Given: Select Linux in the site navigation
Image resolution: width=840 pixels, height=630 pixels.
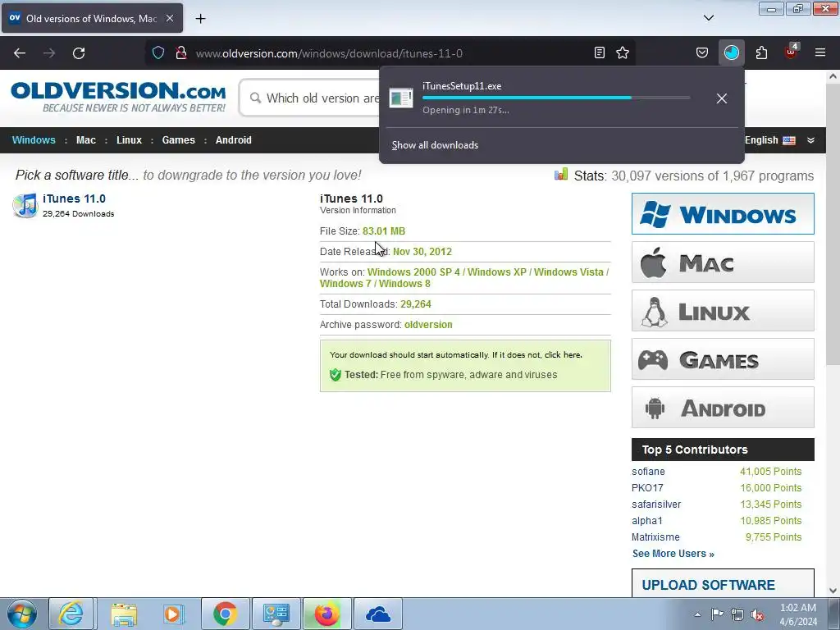Looking at the screenshot, I should click(x=129, y=139).
